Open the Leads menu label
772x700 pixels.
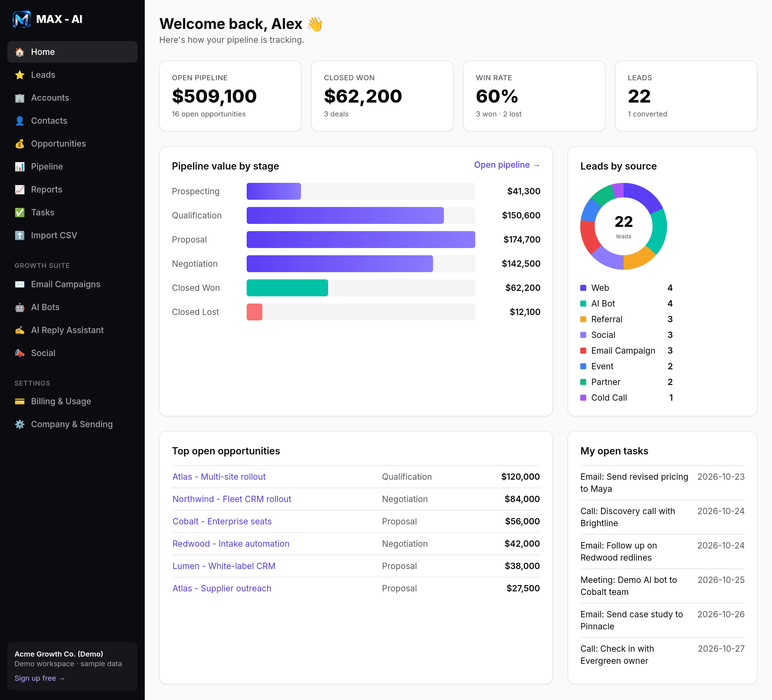(x=43, y=75)
